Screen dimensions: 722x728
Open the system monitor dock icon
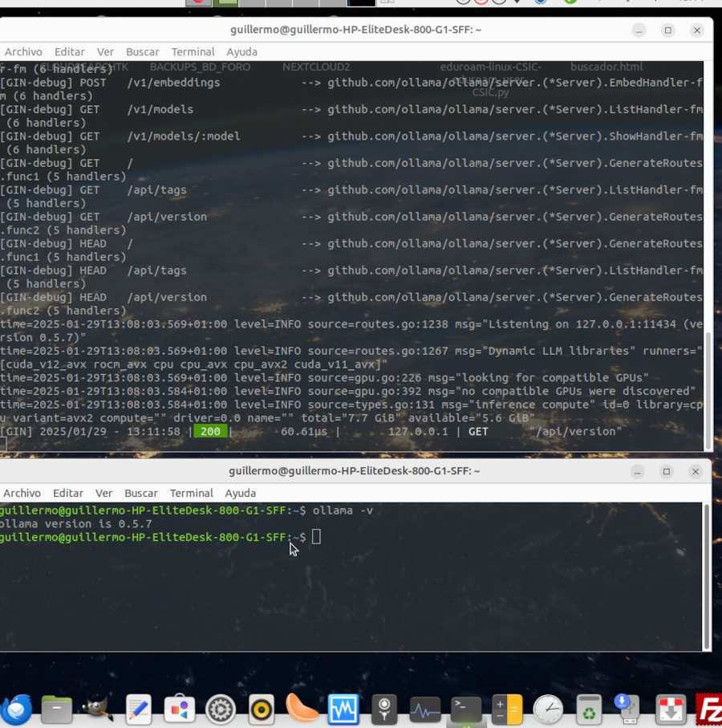(x=424, y=710)
